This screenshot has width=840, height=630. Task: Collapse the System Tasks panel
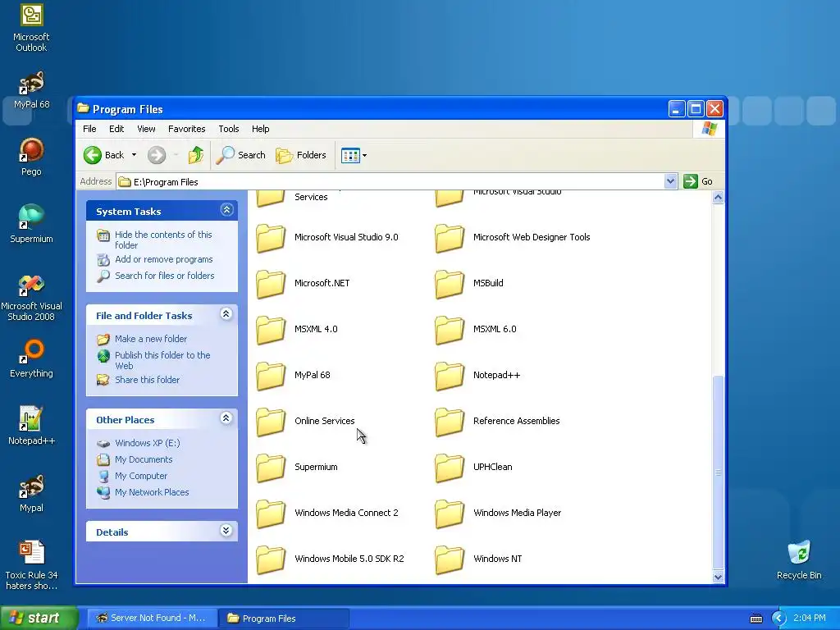click(226, 209)
